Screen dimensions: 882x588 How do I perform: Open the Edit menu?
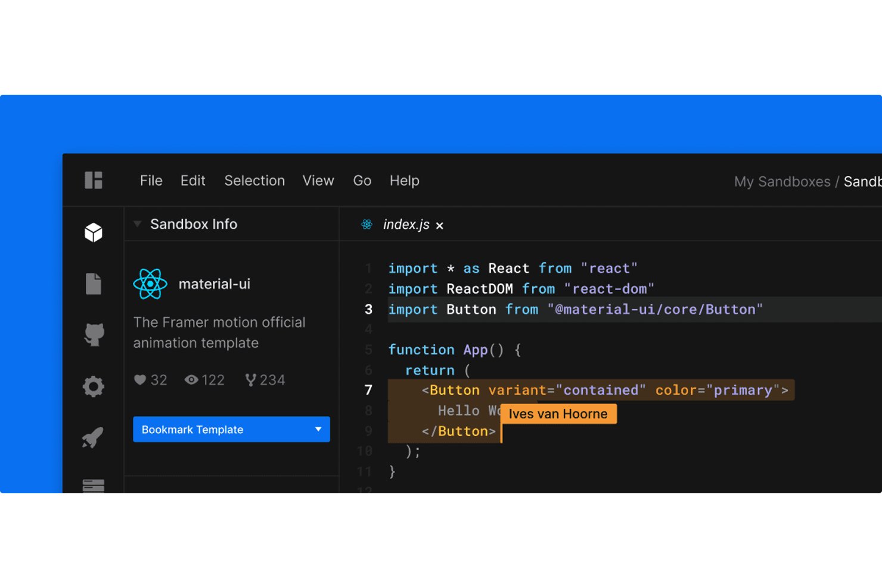click(193, 181)
